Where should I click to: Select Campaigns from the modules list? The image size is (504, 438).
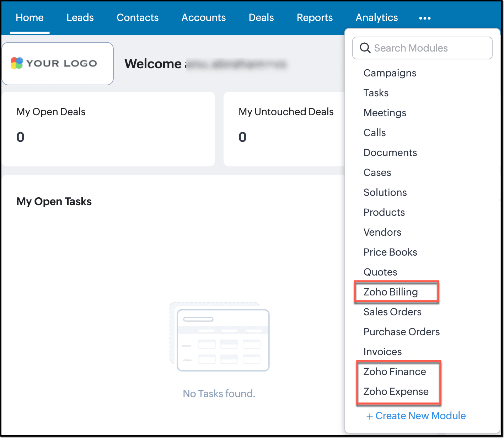tap(390, 73)
